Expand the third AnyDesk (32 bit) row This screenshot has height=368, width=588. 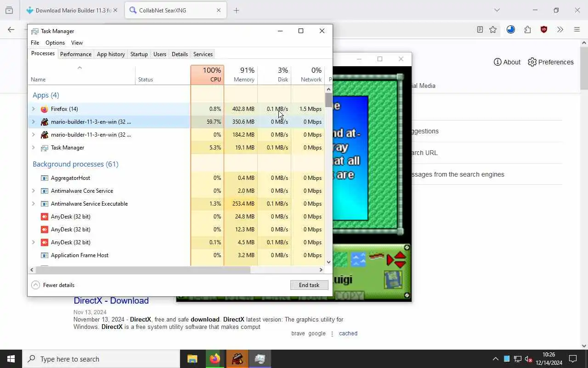click(34, 242)
